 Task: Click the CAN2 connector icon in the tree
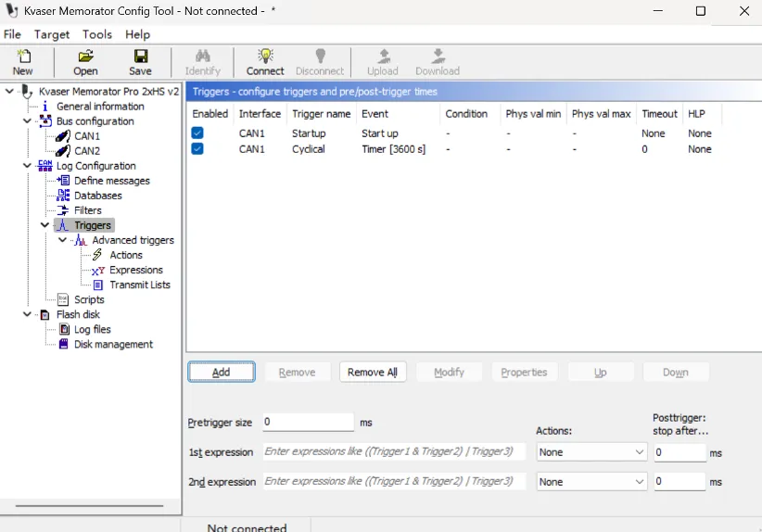tap(63, 151)
